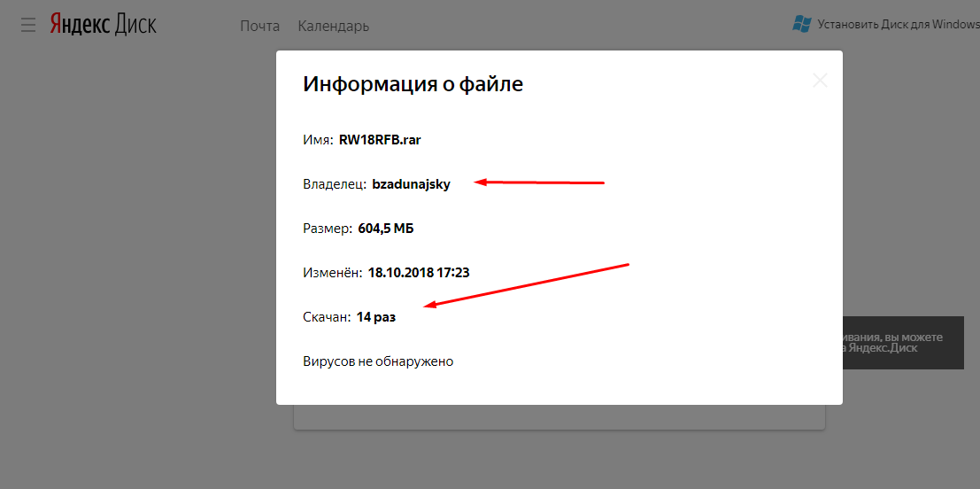Click the Скачан label
The height and width of the screenshot is (489, 980).
coord(327,318)
